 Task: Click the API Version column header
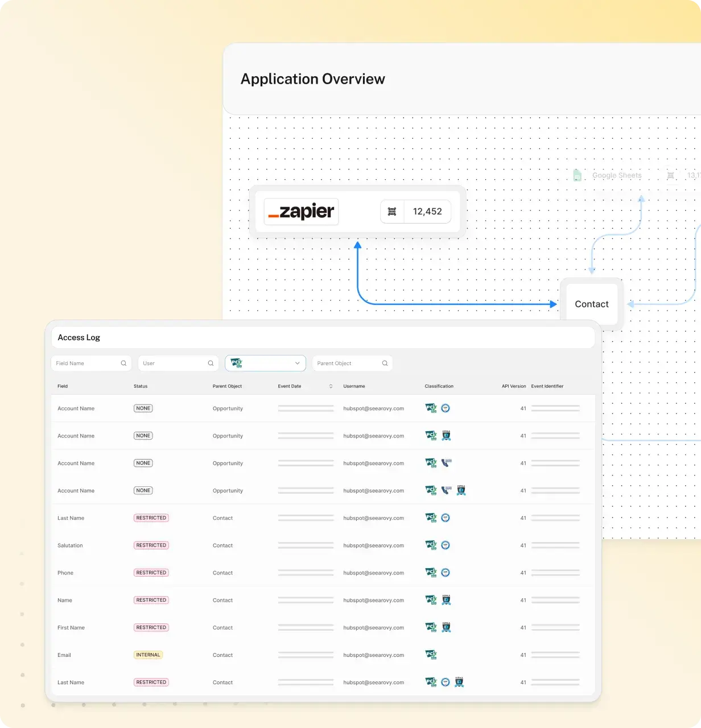coord(514,386)
